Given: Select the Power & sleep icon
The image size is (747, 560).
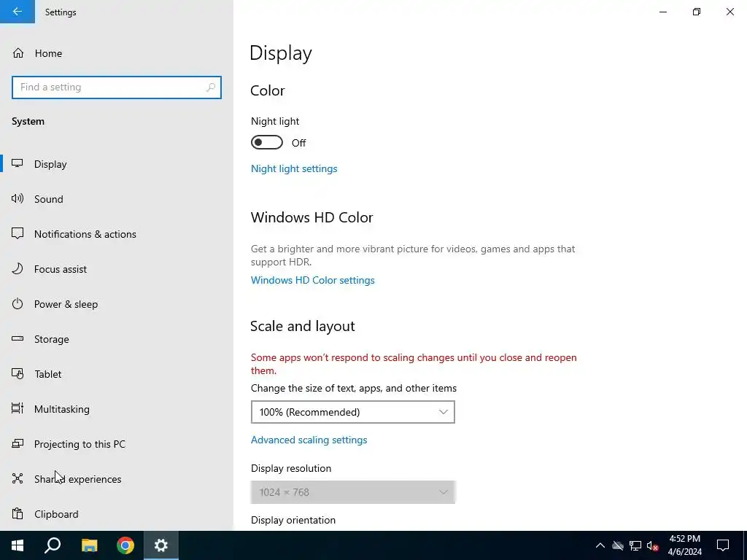Looking at the screenshot, I should click(x=18, y=304).
